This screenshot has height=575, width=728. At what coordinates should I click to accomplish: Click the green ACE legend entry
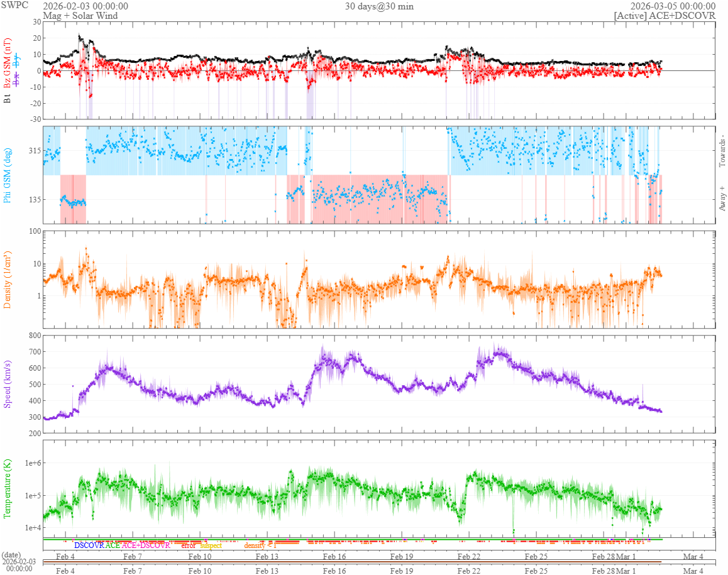[113, 545]
